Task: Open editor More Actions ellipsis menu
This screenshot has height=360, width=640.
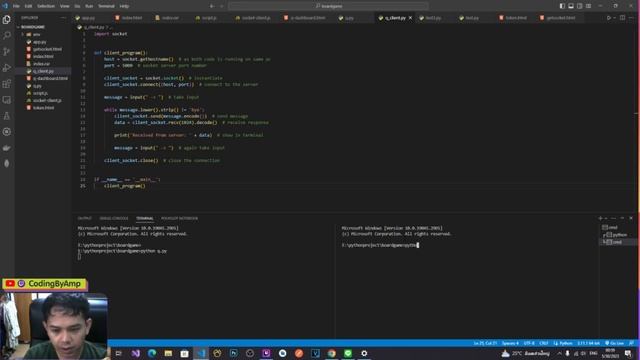Action: [631, 18]
